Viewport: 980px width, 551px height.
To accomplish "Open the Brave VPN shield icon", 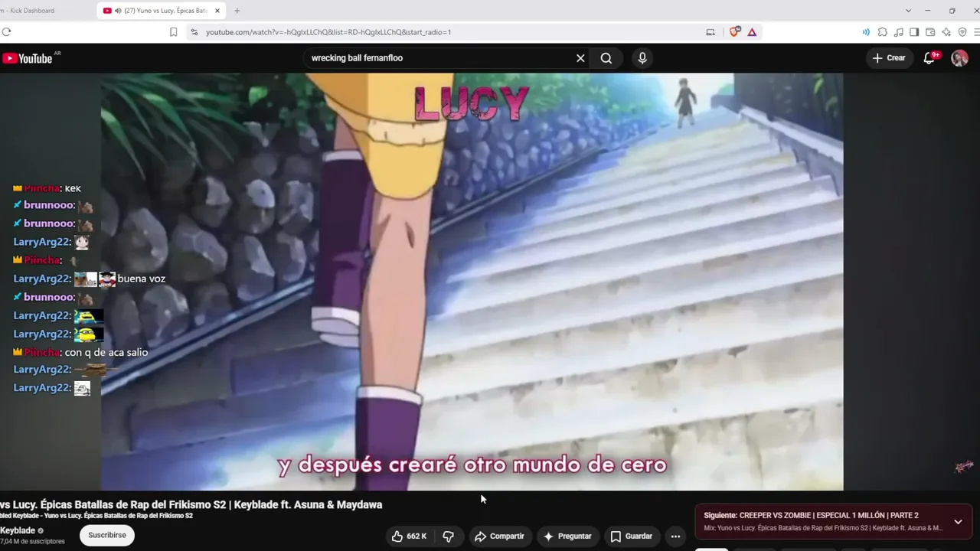I will click(962, 32).
